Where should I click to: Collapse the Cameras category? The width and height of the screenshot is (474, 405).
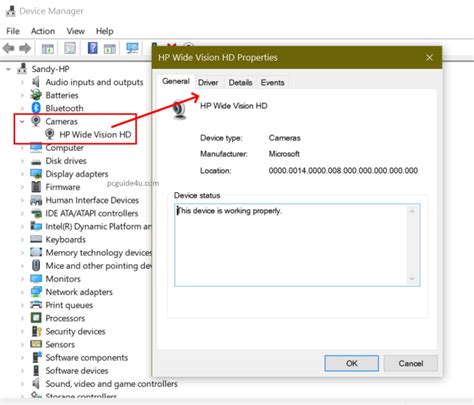(22, 121)
